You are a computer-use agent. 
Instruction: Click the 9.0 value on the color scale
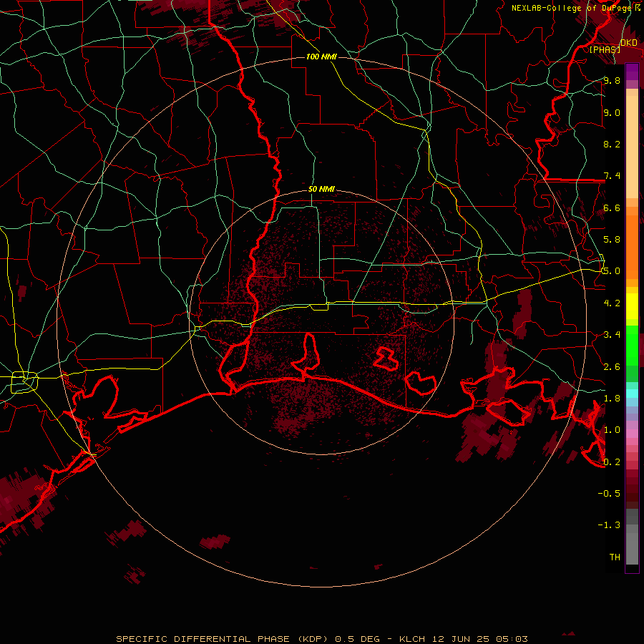612,112
